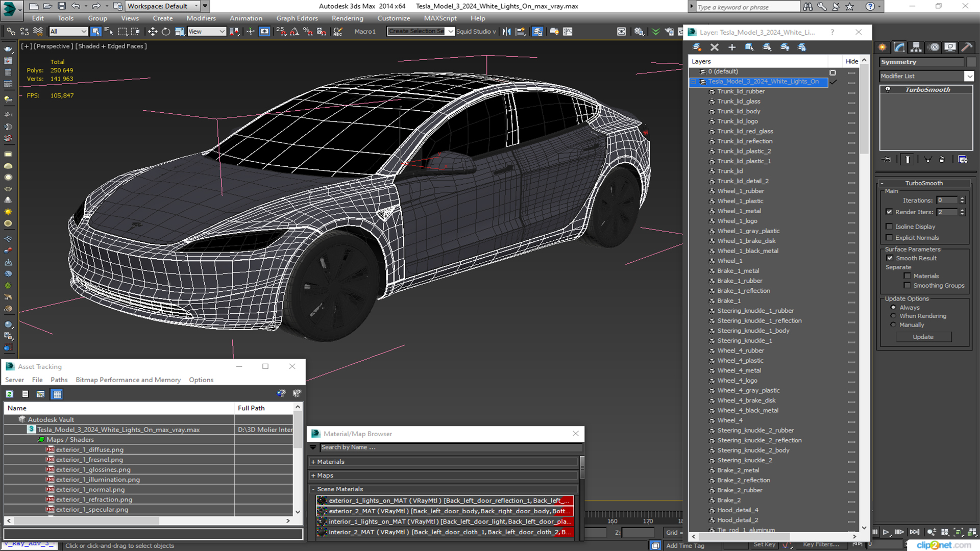The height and width of the screenshot is (551, 980).
Task: Activate the Select and Rotate tool
Action: 166,32
